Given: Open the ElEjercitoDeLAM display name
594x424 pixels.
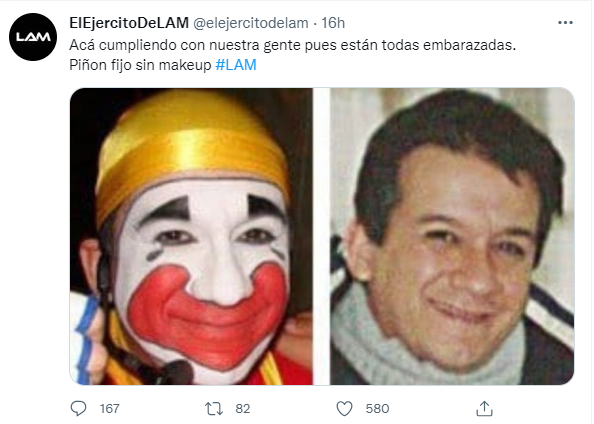Looking at the screenshot, I should (x=129, y=23).
